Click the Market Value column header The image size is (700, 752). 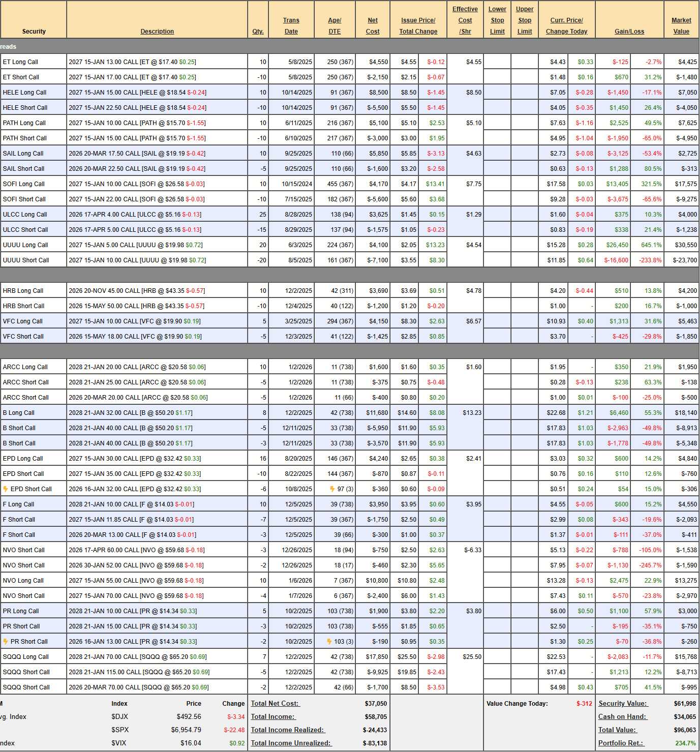pyautogui.click(x=681, y=26)
